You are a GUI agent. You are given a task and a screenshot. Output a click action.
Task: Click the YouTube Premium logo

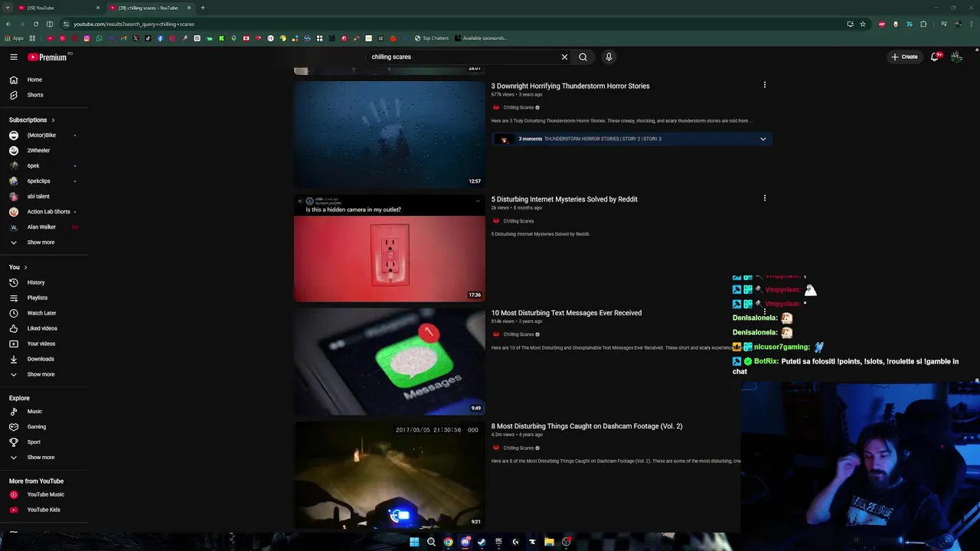[47, 57]
